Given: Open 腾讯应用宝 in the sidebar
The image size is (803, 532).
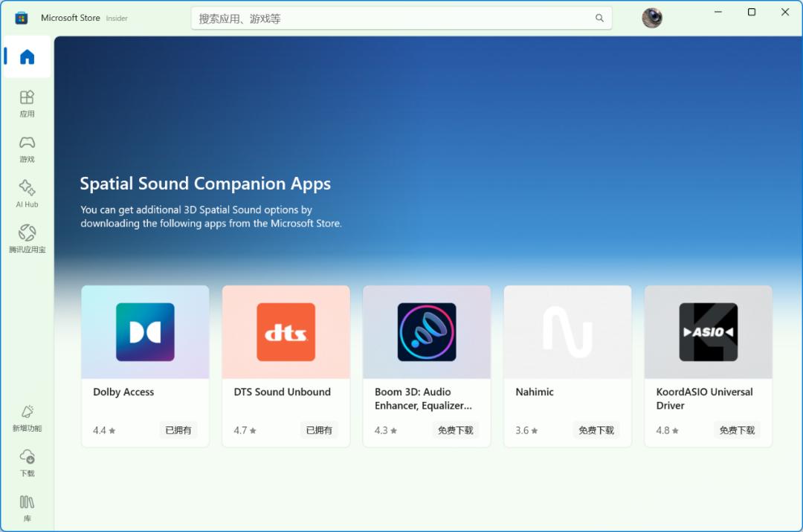Looking at the screenshot, I should (27, 239).
